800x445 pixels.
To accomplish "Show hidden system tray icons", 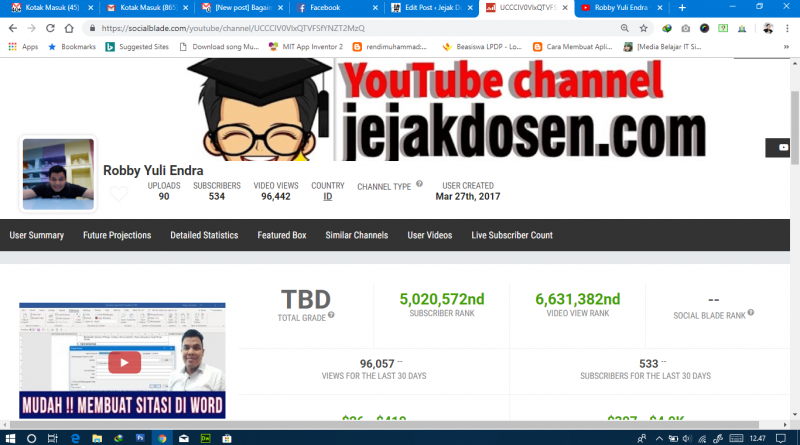I will 659,438.
